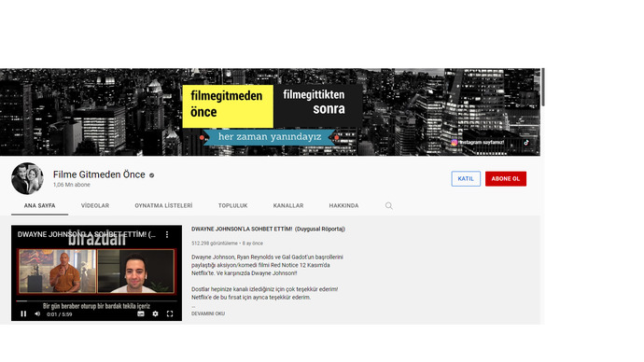Open the Instagram link on the banner

coord(479,143)
